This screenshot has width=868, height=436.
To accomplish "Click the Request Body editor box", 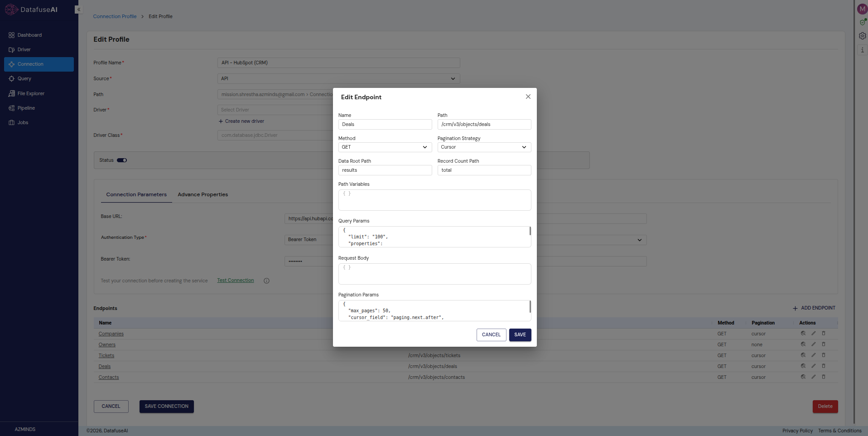I will click(x=434, y=274).
